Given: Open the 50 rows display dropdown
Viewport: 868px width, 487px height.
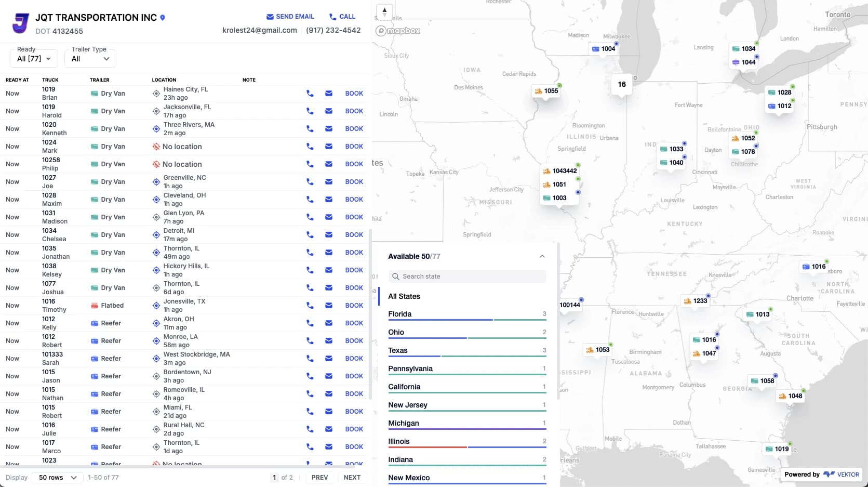Looking at the screenshot, I should point(58,478).
